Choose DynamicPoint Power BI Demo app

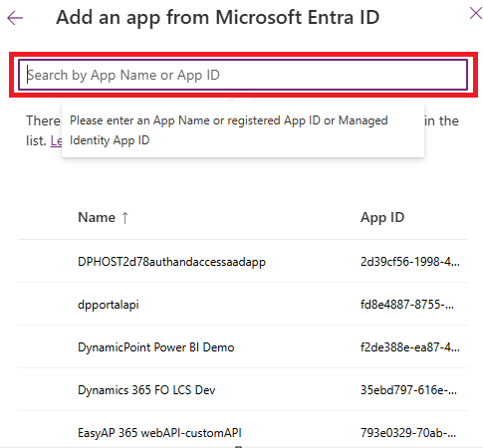coord(156,347)
